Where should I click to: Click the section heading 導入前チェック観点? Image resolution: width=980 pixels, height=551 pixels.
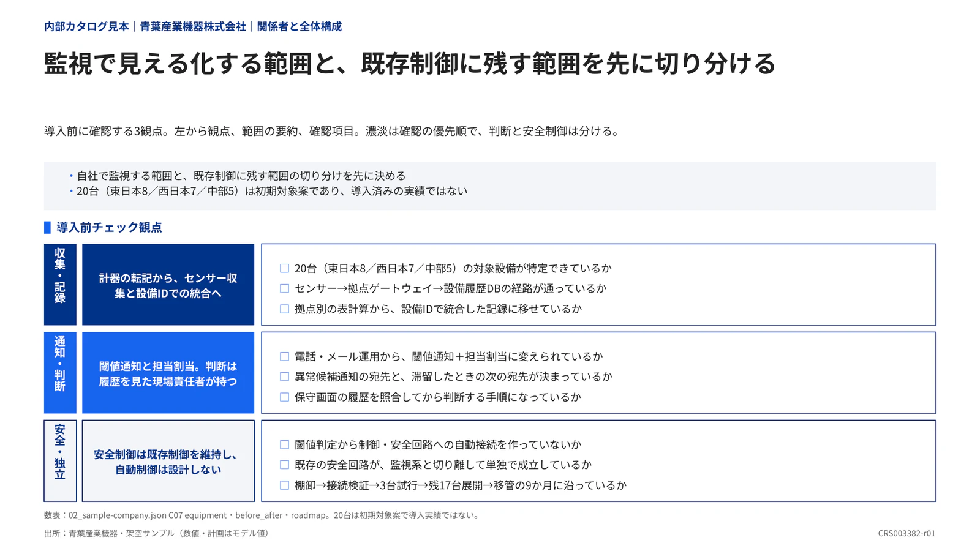click(x=109, y=227)
